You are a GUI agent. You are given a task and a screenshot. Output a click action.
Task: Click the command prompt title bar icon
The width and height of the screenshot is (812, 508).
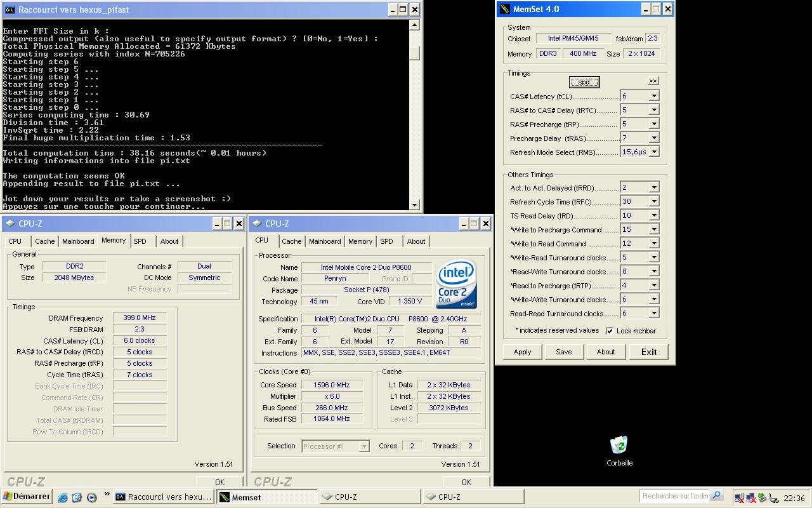(x=9, y=10)
